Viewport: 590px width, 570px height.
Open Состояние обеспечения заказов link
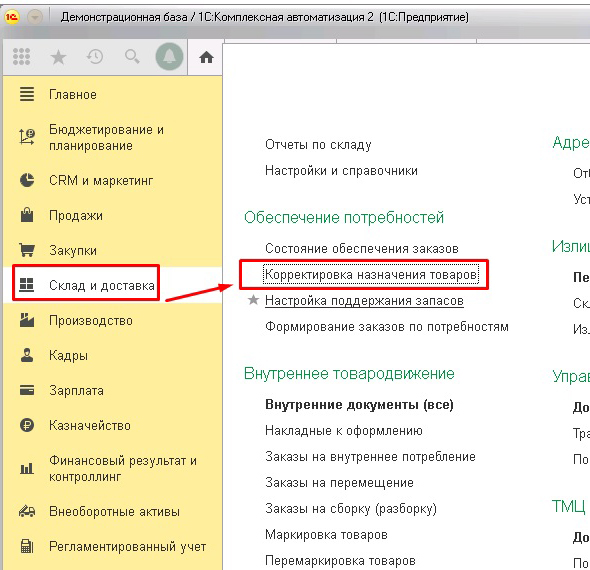[362, 248]
